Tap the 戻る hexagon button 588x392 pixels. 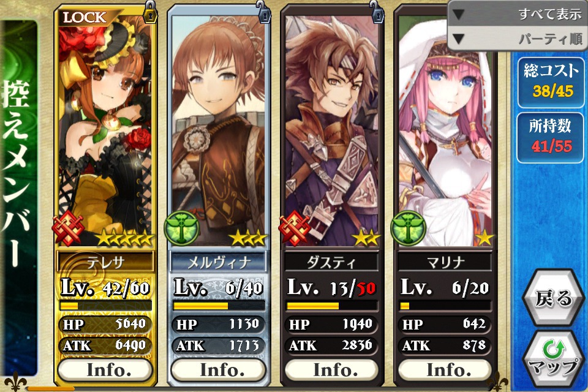pyautogui.click(x=554, y=298)
